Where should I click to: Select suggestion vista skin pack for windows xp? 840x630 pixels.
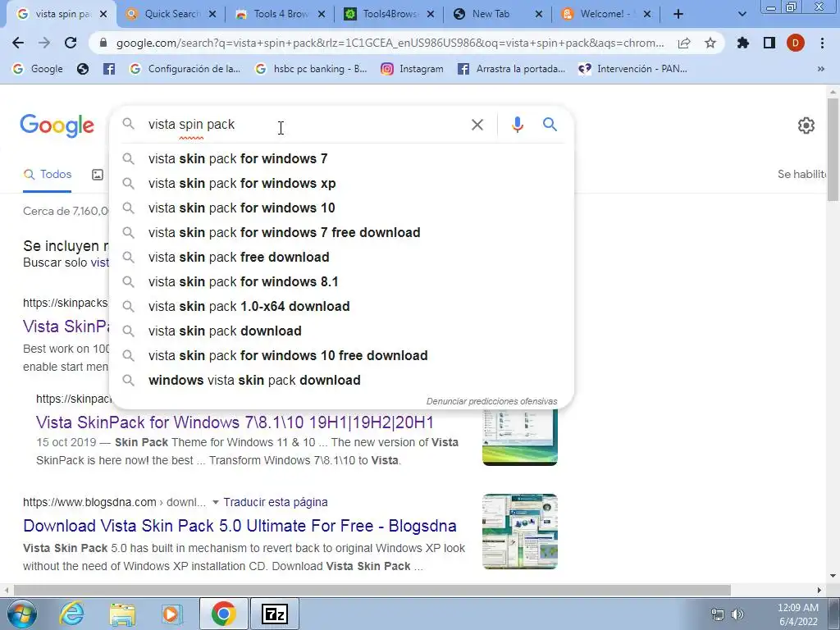tap(341, 183)
